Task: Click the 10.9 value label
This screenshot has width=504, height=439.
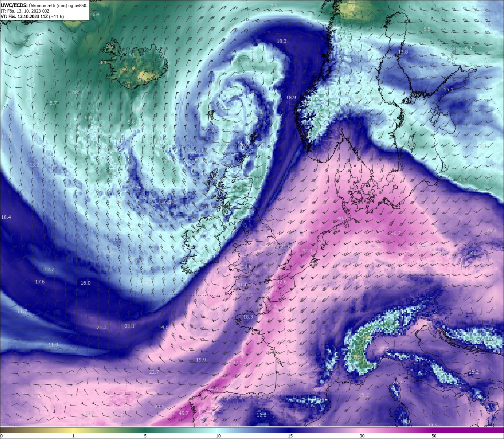Action: click(405, 422)
